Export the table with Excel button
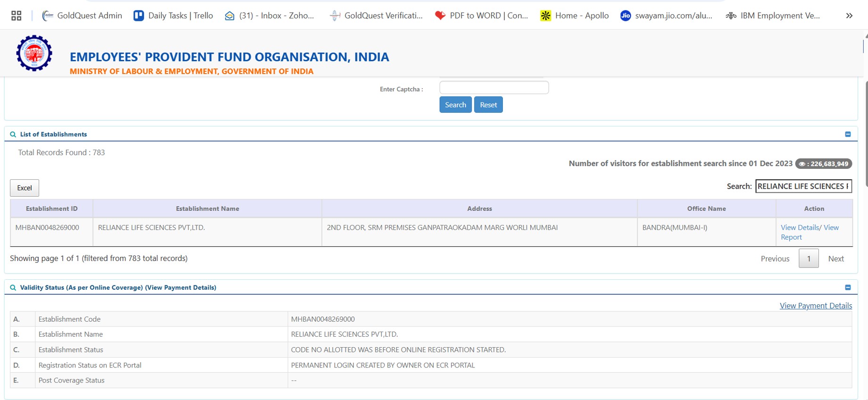 (25, 188)
